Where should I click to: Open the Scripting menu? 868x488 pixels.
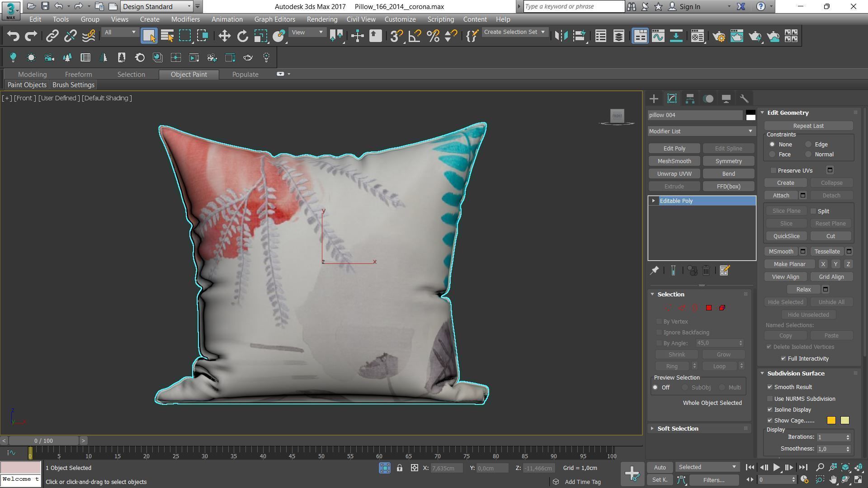440,19
